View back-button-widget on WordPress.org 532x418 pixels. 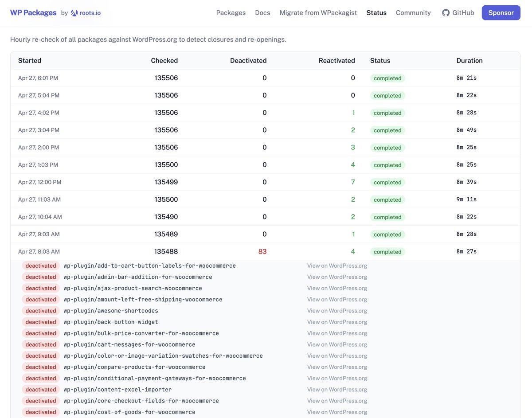[337, 322]
